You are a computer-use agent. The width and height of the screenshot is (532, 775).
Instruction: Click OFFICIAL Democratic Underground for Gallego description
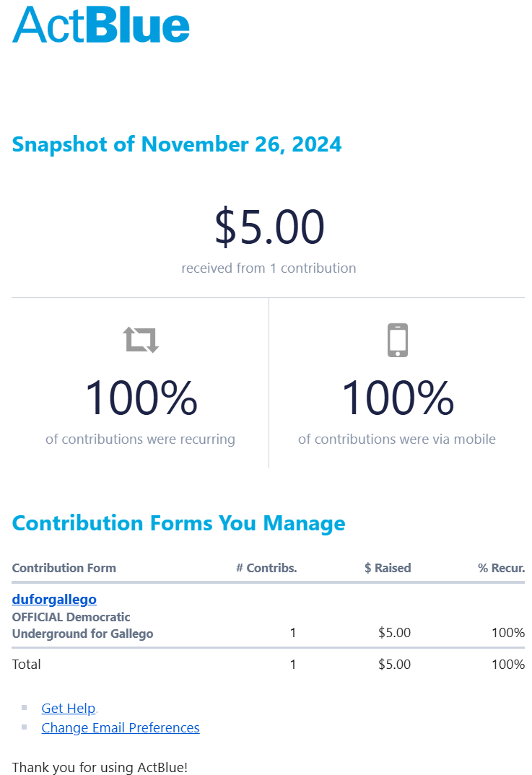point(82,626)
